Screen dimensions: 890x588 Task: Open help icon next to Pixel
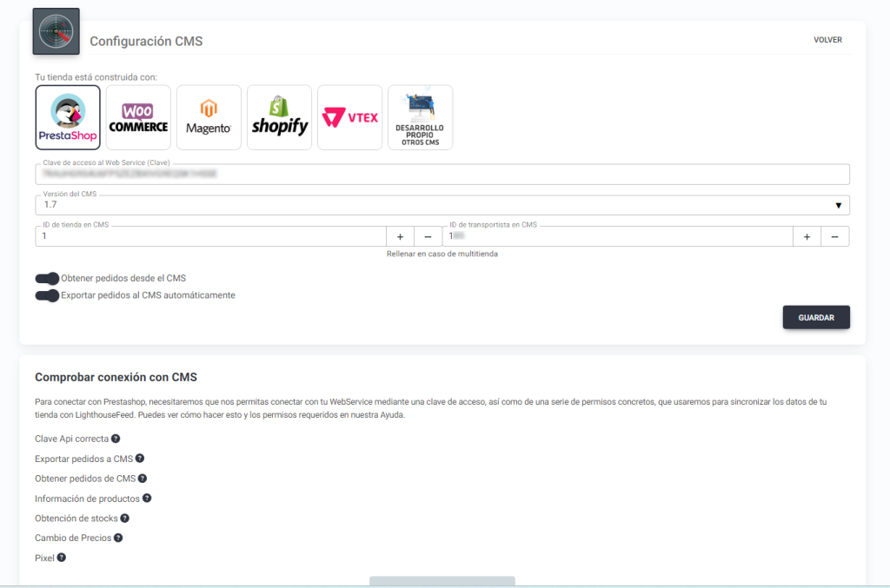(62, 558)
